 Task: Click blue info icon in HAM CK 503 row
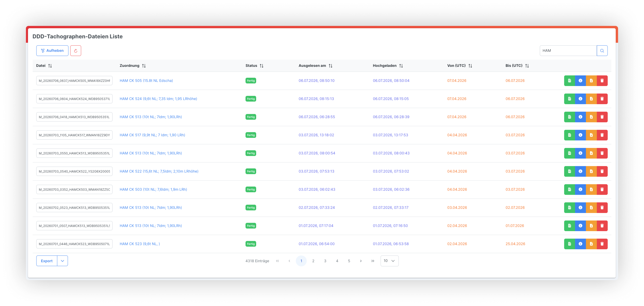(x=580, y=190)
